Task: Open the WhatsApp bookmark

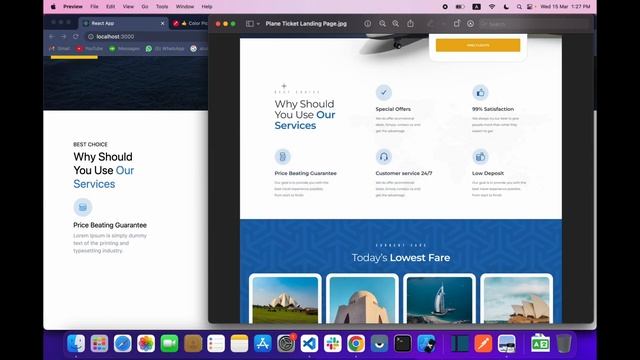Action: point(165,49)
